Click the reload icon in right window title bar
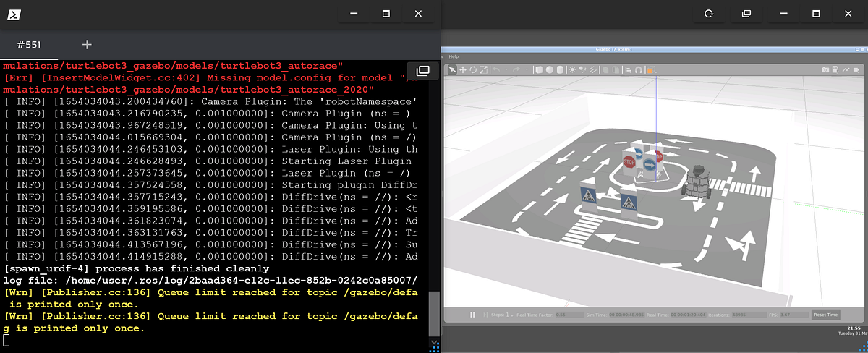 pyautogui.click(x=710, y=14)
